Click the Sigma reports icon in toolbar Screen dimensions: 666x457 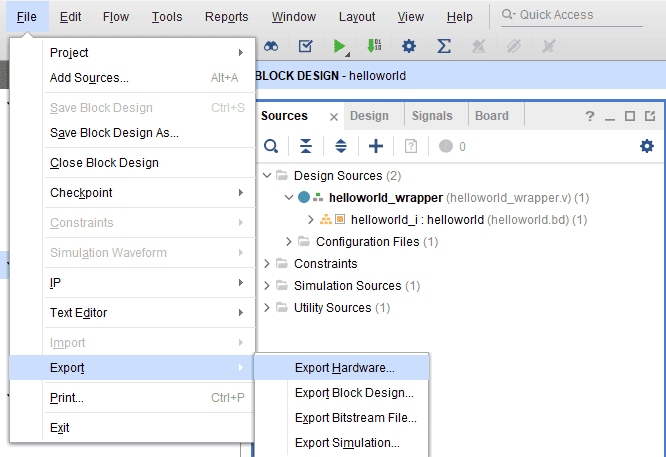[x=444, y=46]
